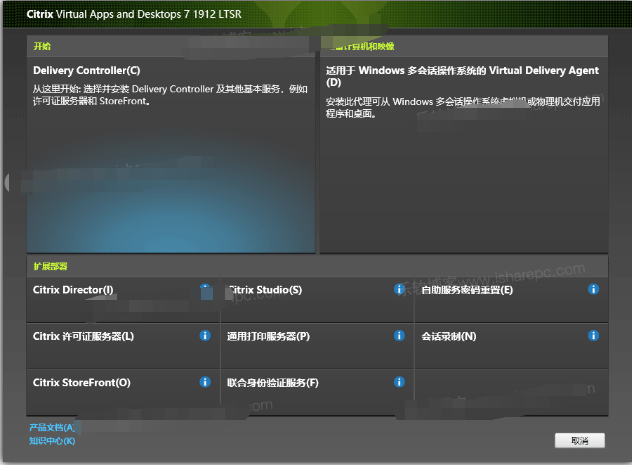Start Delivery Controller(C) installation
Screen dimensions: 632x465
click(x=171, y=155)
